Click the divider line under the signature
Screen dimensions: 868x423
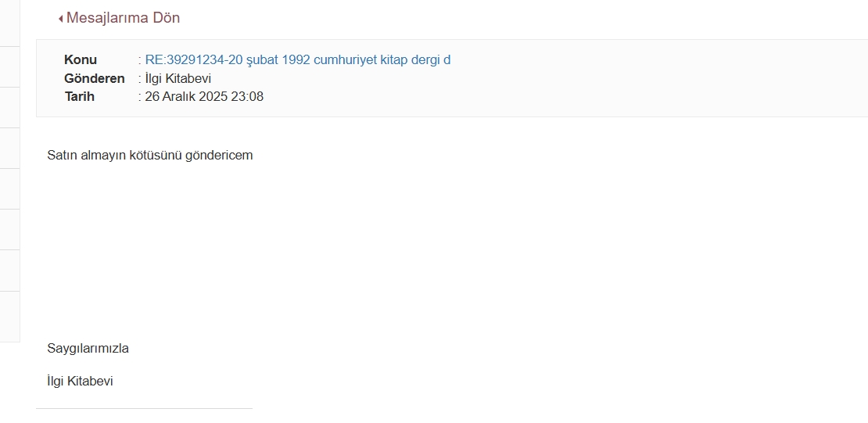pyautogui.click(x=144, y=409)
